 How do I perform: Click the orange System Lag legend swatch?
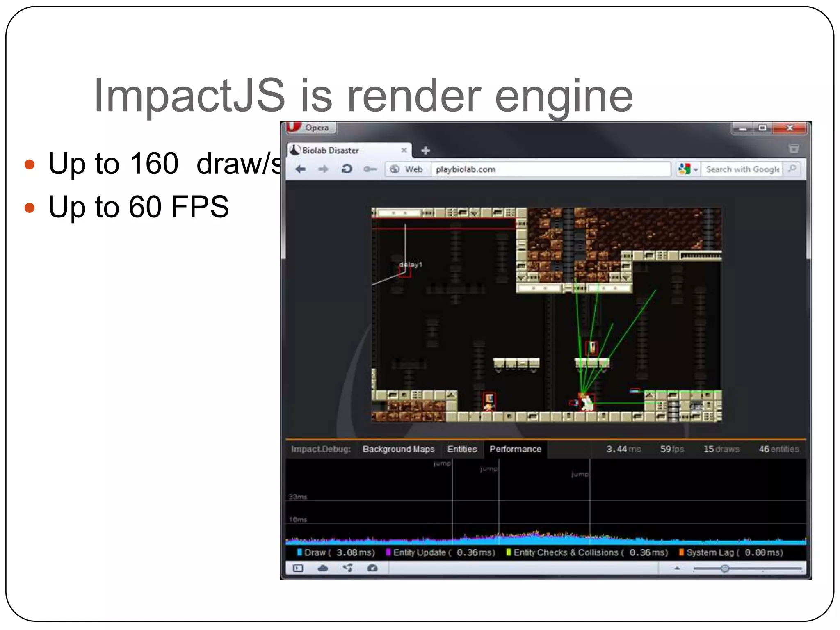pyautogui.click(x=681, y=552)
